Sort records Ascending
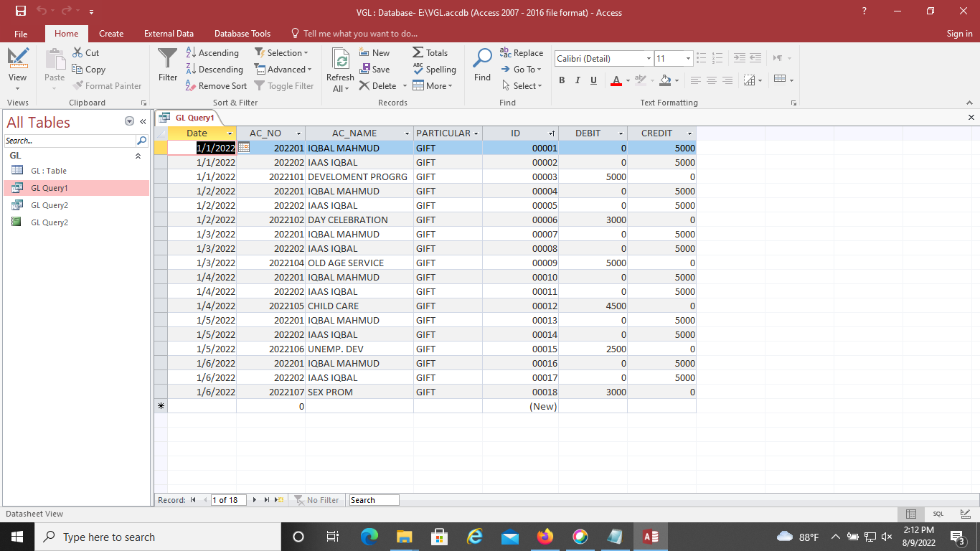Viewport: 980px width, 551px height. (212, 52)
